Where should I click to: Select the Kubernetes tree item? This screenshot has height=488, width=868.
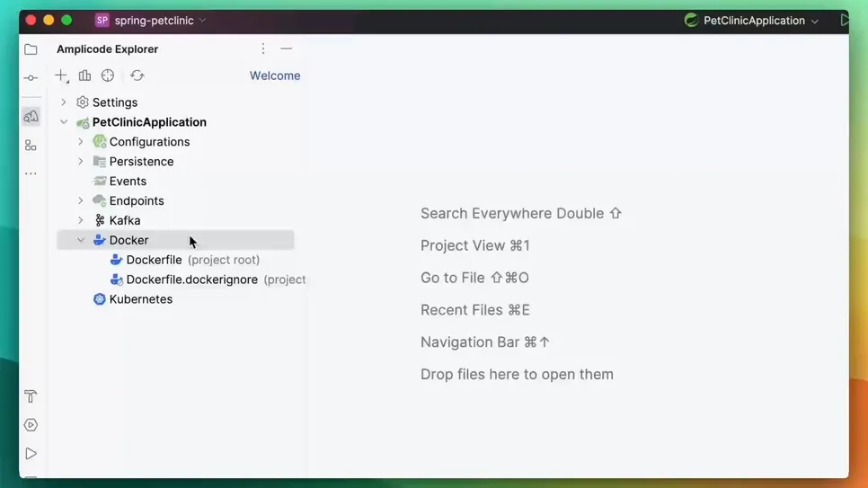pyautogui.click(x=140, y=299)
